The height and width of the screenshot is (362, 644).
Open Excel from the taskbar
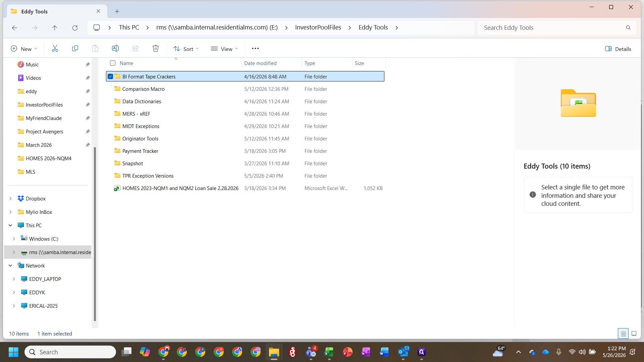tap(329, 352)
